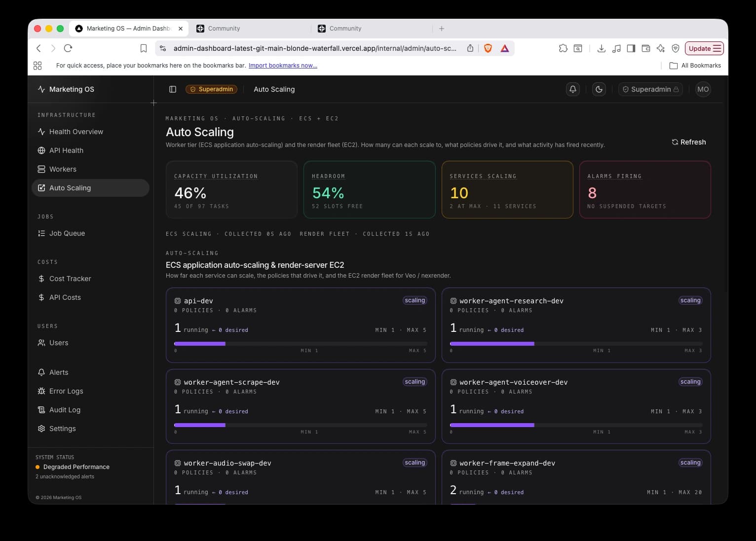
Task: Open the MO user avatar menu
Action: (x=703, y=89)
